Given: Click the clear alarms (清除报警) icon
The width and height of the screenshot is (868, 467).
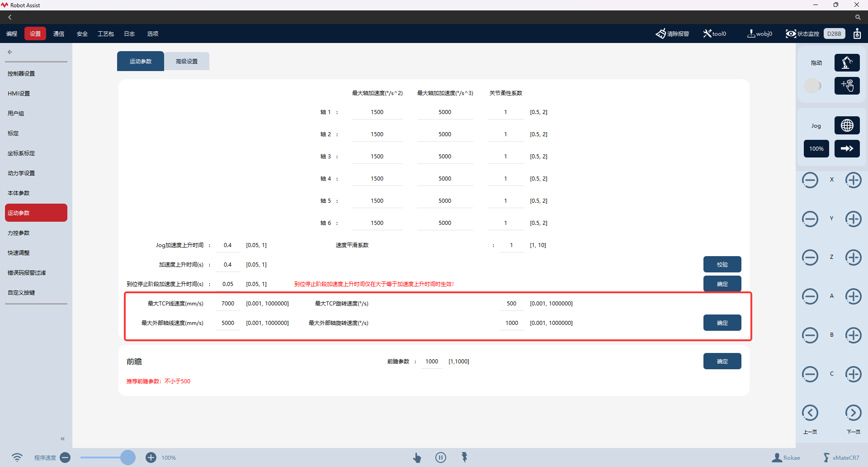Looking at the screenshot, I should click(x=660, y=34).
